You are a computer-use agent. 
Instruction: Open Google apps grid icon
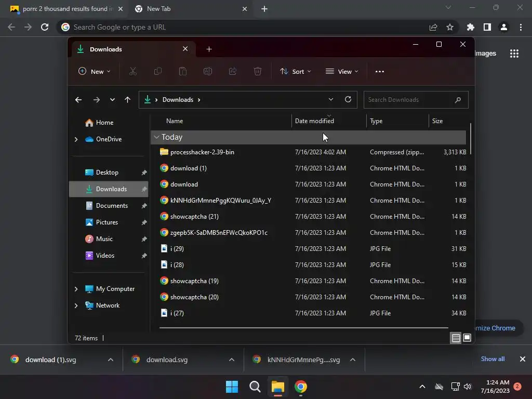coord(514,54)
